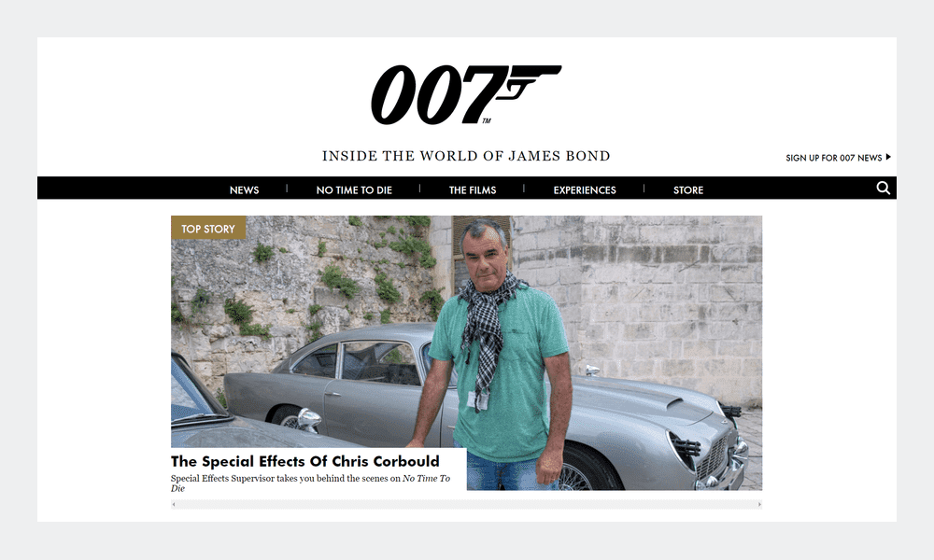Click the horizontal scrollbar track below the story
This screenshot has height=560, width=934.
pyautogui.click(x=466, y=505)
